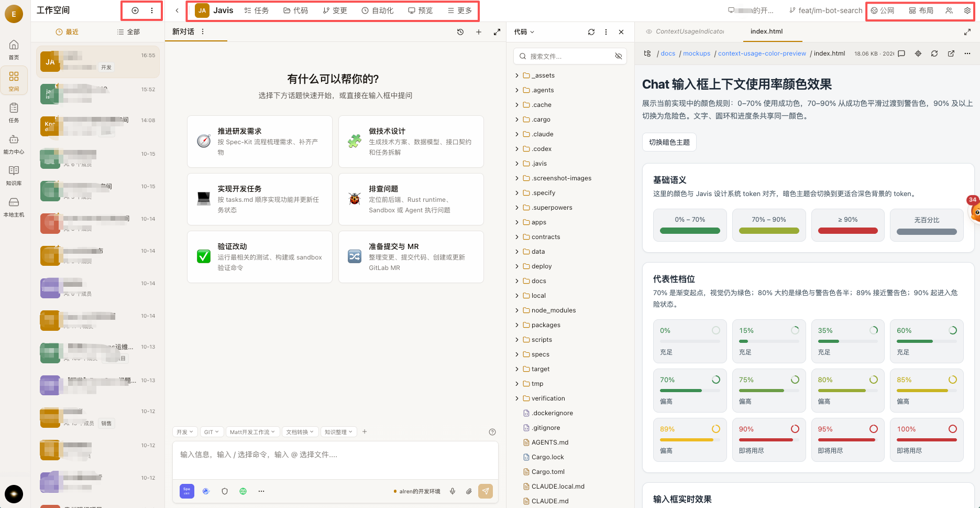Send the message with the paper-plane button
The image size is (980, 508).
pos(486,491)
